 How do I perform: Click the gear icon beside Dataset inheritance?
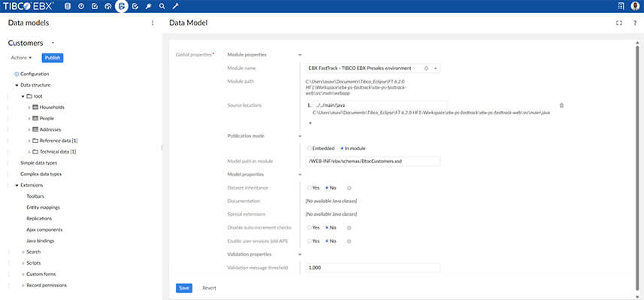coord(349,188)
